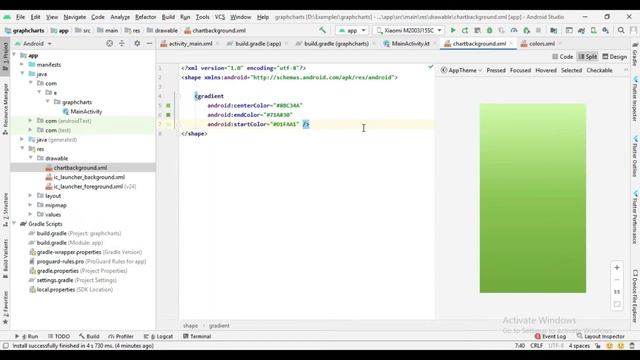The height and width of the screenshot is (360, 640).
Task: Toggle the Pressed state in preview
Action: 496,70
